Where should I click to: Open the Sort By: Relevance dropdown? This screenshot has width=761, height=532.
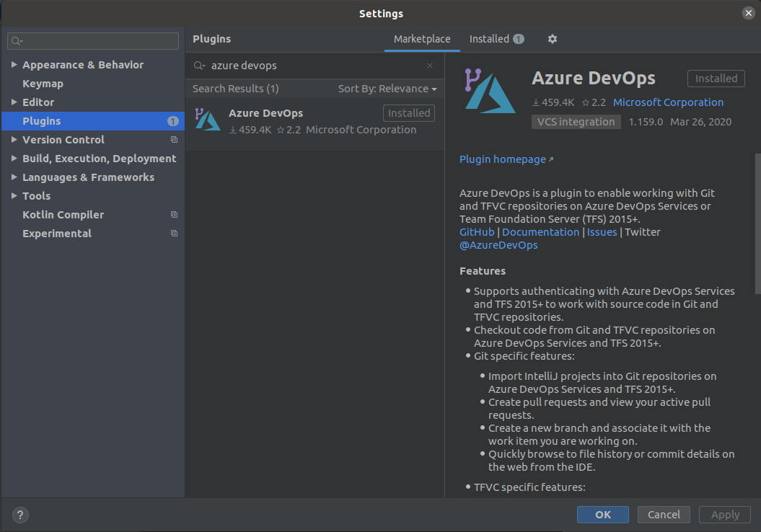387,89
